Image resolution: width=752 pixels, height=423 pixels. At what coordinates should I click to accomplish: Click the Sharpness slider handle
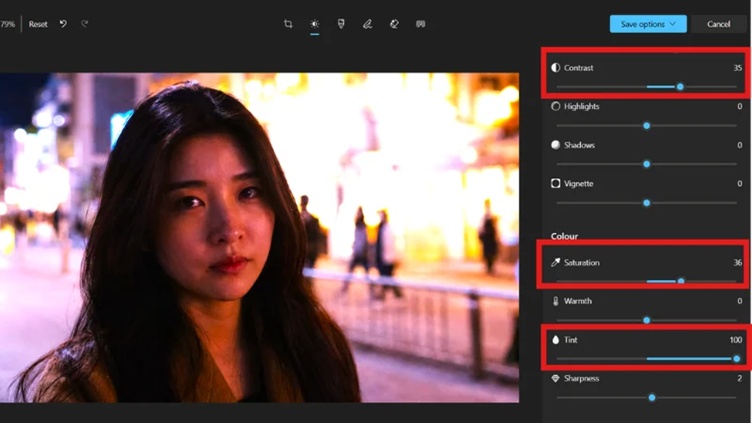tap(652, 398)
